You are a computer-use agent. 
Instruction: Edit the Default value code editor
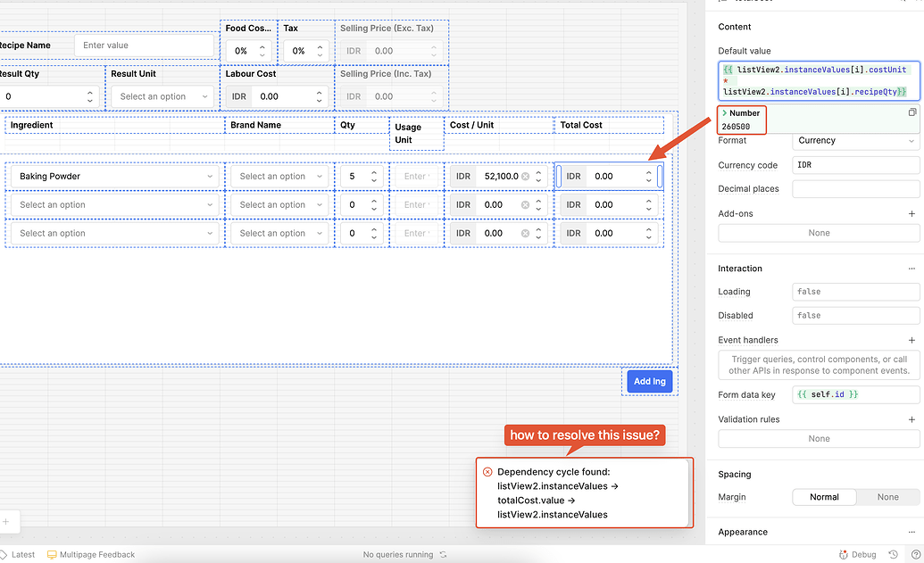(x=819, y=80)
